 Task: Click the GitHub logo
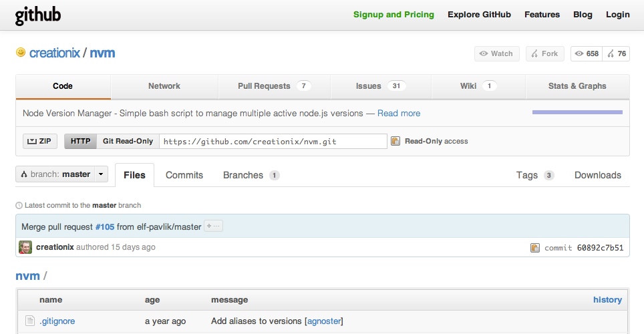(38, 15)
